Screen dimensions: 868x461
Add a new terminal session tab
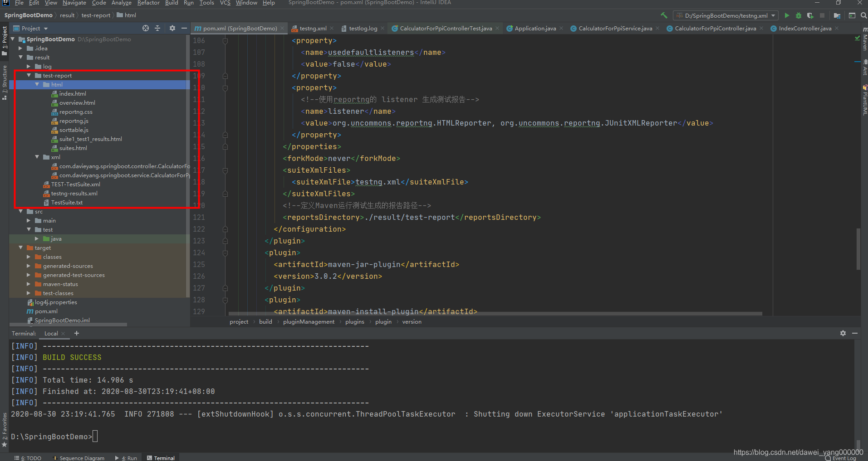pos(77,333)
